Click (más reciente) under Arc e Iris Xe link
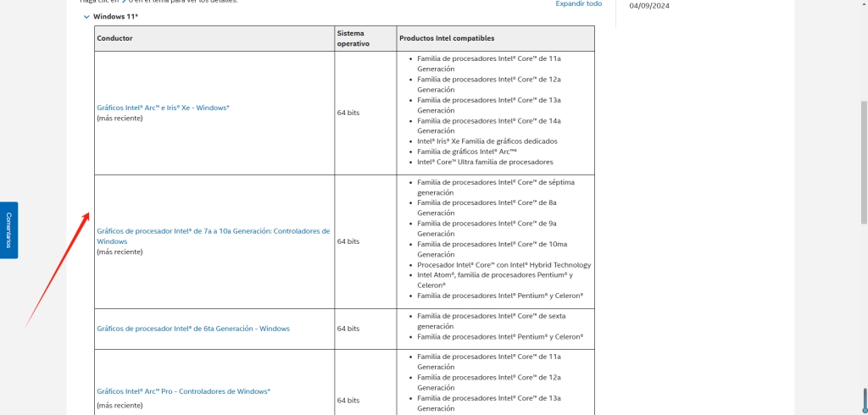This screenshot has height=415, width=868. tap(120, 119)
